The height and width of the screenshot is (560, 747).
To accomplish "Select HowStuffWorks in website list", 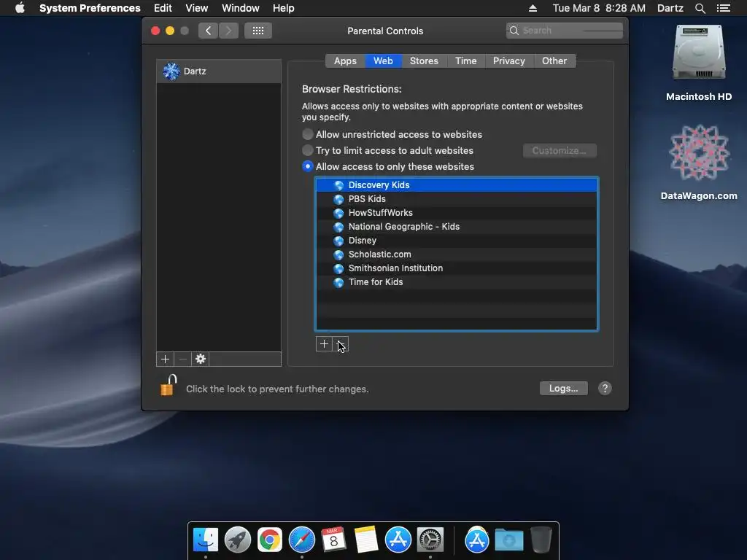I will coord(457,213).
